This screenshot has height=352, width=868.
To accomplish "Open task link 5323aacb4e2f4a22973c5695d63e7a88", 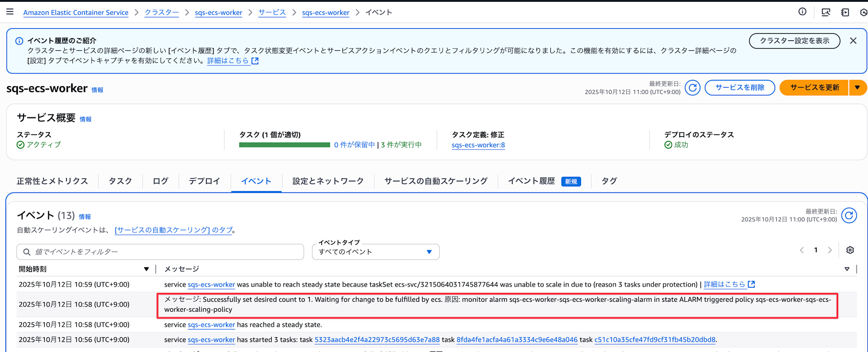I will tap(377, 340).
